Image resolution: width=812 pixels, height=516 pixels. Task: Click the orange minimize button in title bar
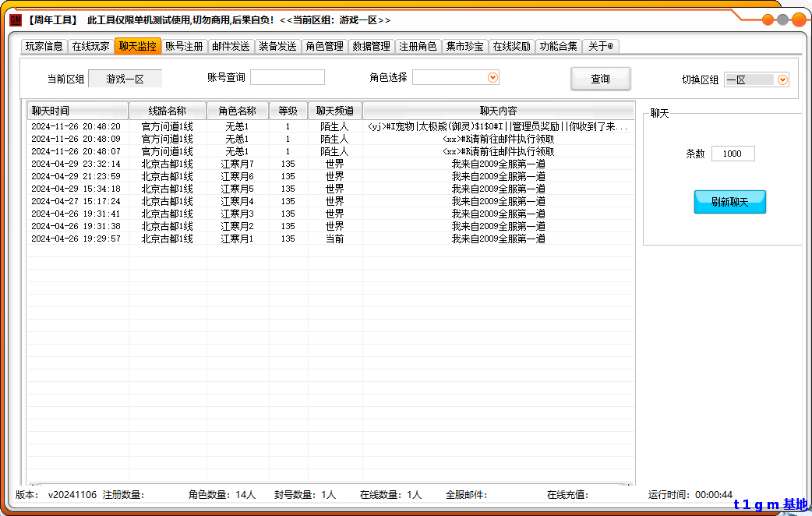click(x=768, y=19)
